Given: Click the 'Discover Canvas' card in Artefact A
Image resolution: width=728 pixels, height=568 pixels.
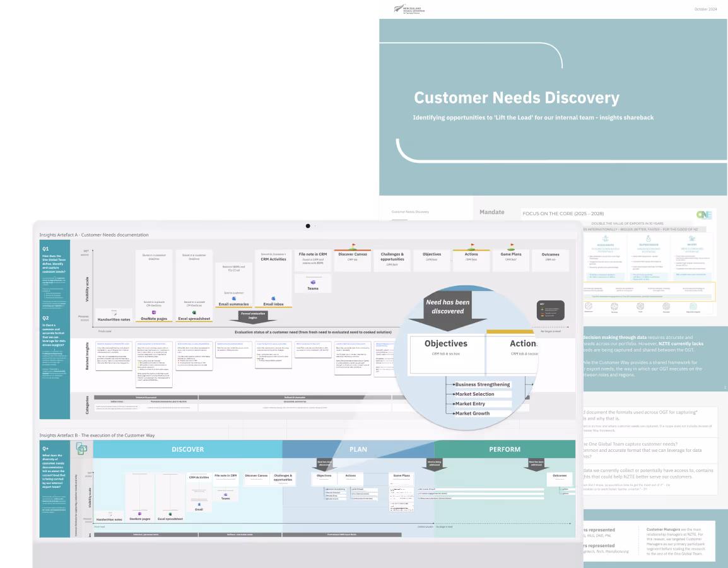Looking at the screenshot, I should click(353, 260).
